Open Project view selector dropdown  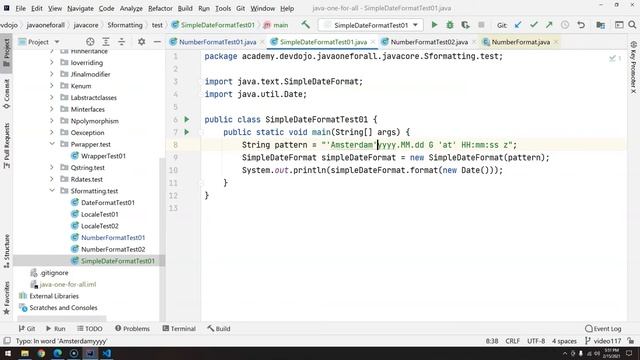(x=39, y=42)
